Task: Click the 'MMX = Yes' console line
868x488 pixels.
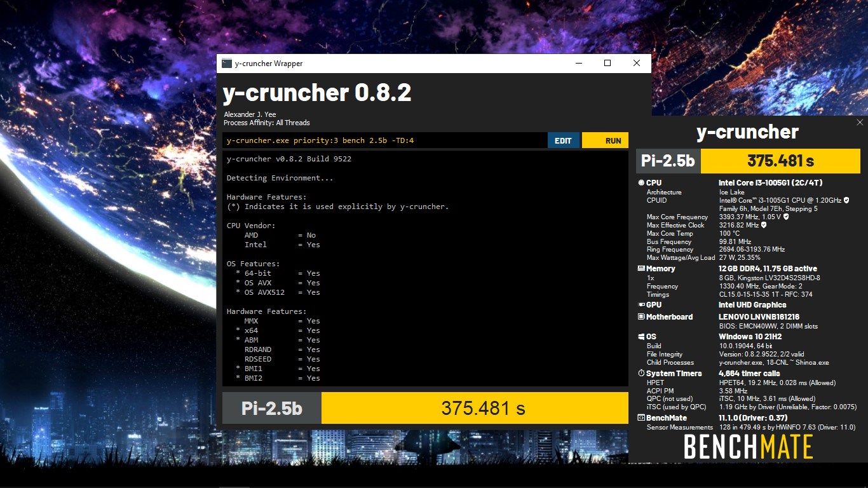Action: tap(282, 321)
